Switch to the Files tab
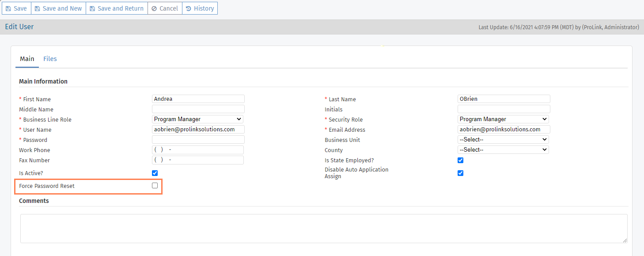 pyautogui.click(x=50, y=59)
